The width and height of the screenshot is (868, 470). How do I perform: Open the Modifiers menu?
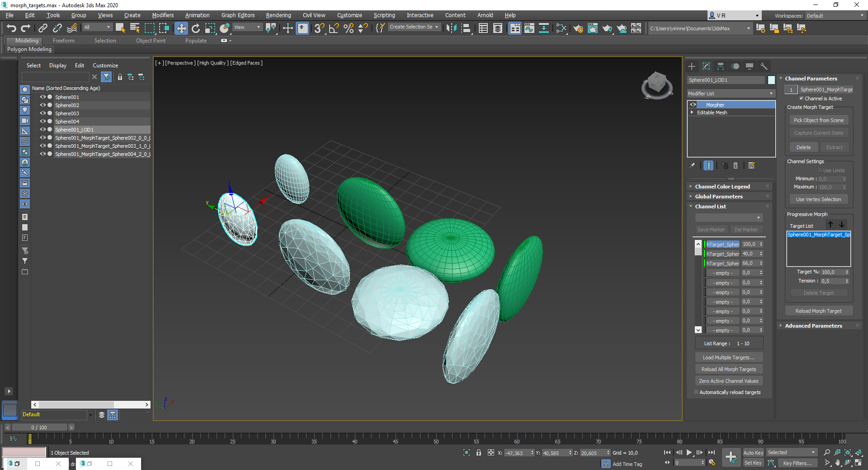coord(163,15)
